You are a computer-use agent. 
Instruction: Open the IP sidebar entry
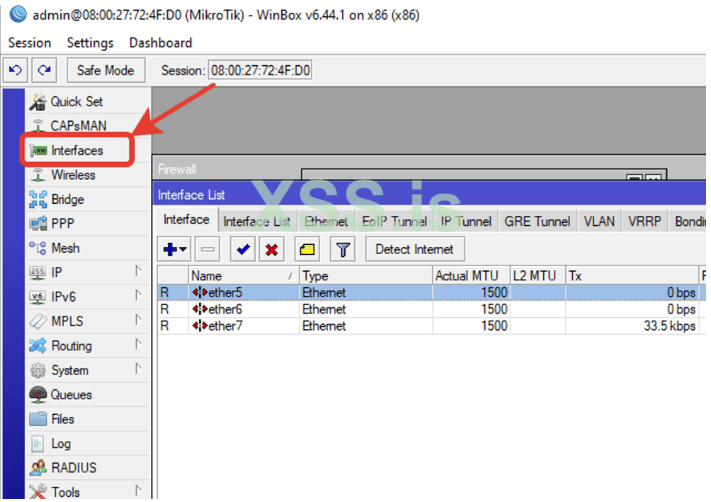[x=88, y=273]
